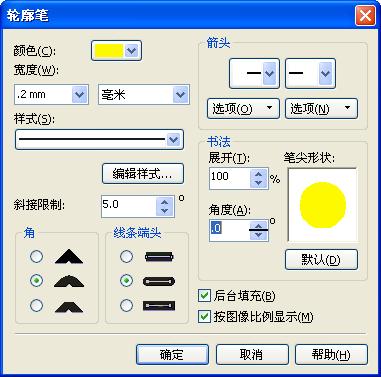Click the 编辑样式 button
This screenshot has width=381, height=377.
pos(143,174)
